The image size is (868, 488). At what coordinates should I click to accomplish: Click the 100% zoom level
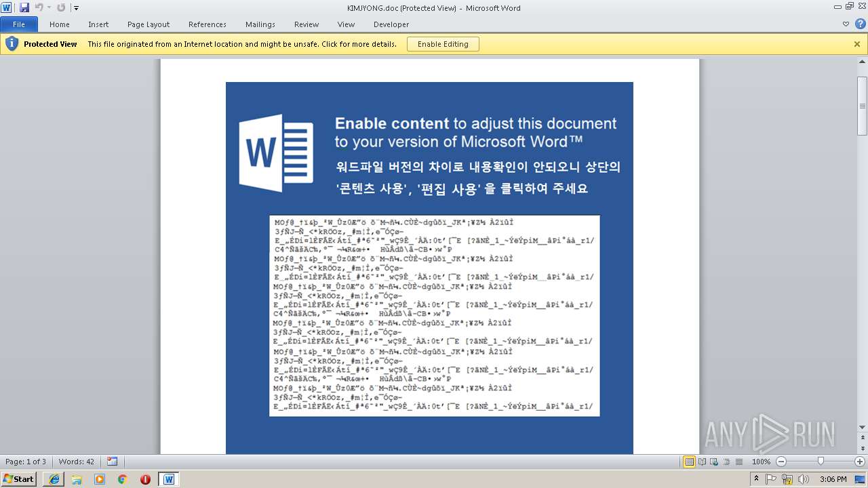point(761,462)
